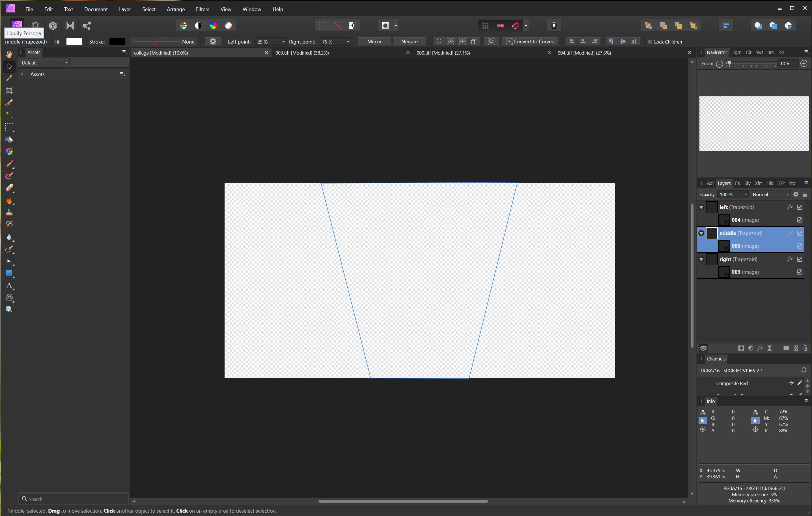
Task: Switch to the Export Persona share icon
Action: click(87, 26)
